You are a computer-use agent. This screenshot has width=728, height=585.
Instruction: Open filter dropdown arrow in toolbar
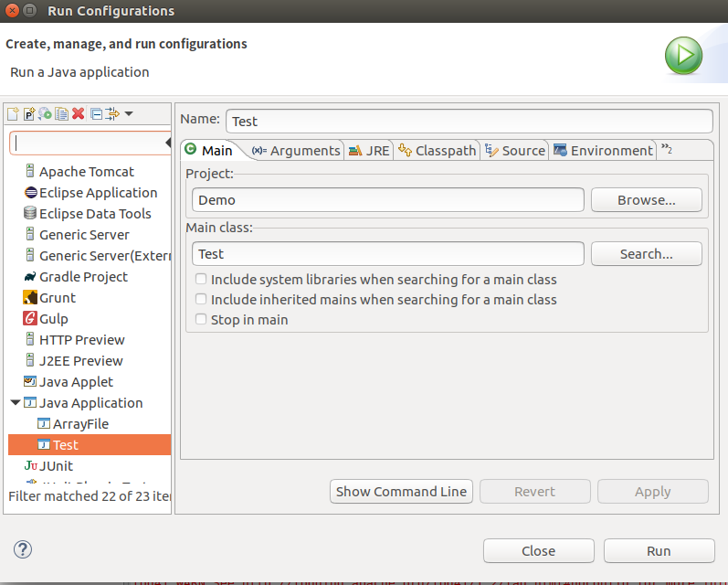[x=129, y=113]
